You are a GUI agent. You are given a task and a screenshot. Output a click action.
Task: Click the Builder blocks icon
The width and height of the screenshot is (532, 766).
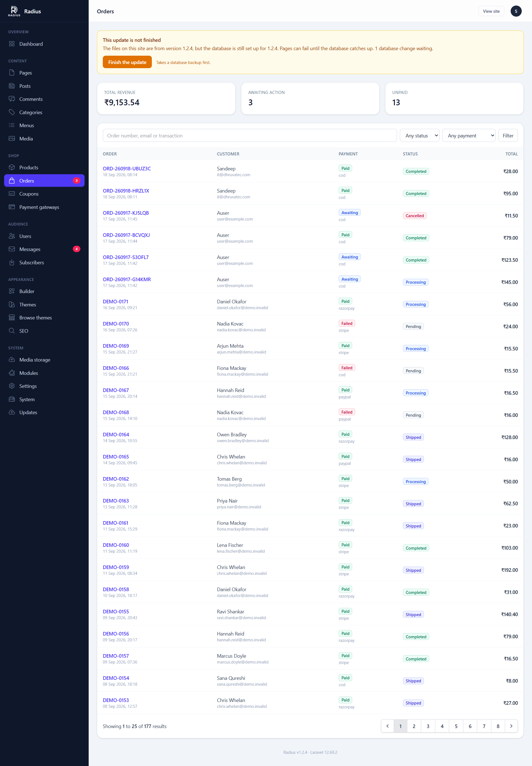pos(12,291)
